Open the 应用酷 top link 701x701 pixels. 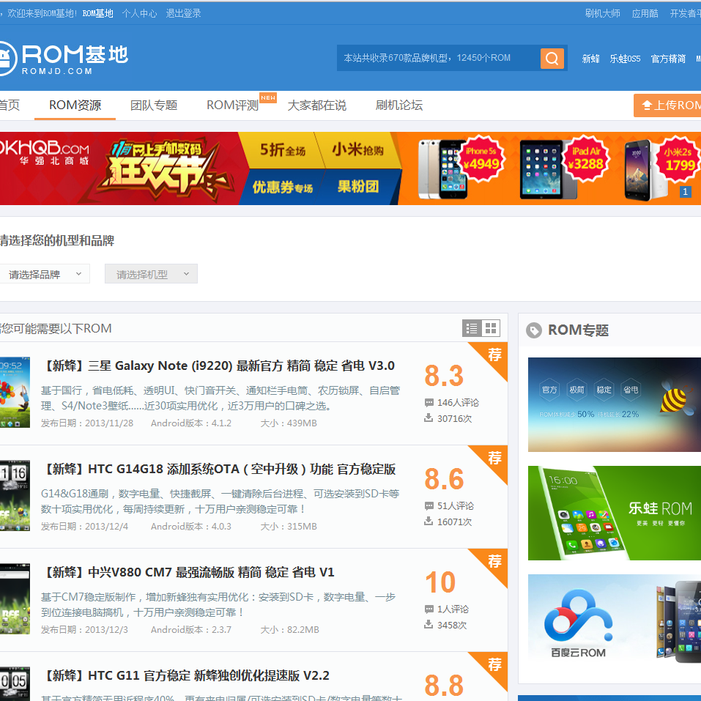coord(645,13)
